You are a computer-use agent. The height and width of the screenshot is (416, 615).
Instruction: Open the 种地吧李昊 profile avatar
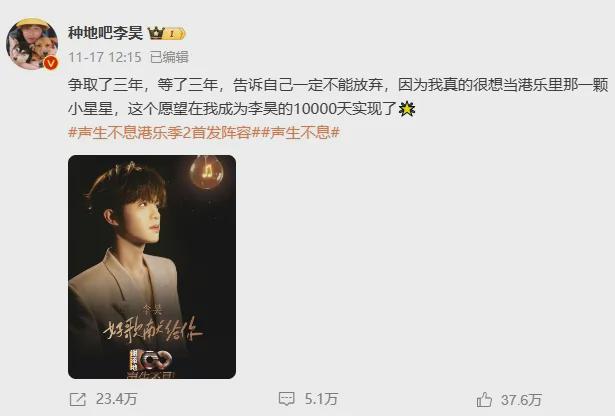click(x=32, y=44)
